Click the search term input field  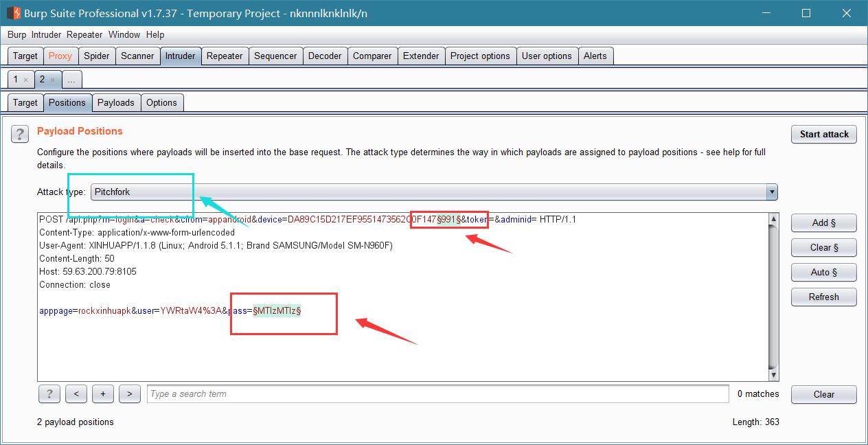438,394
